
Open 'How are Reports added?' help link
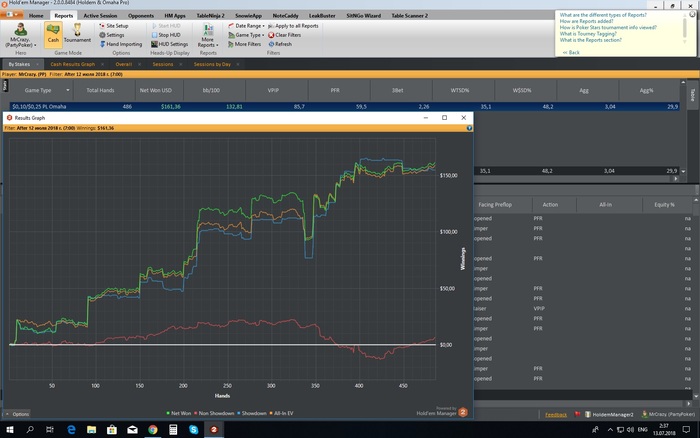click(x=586, y=21)
